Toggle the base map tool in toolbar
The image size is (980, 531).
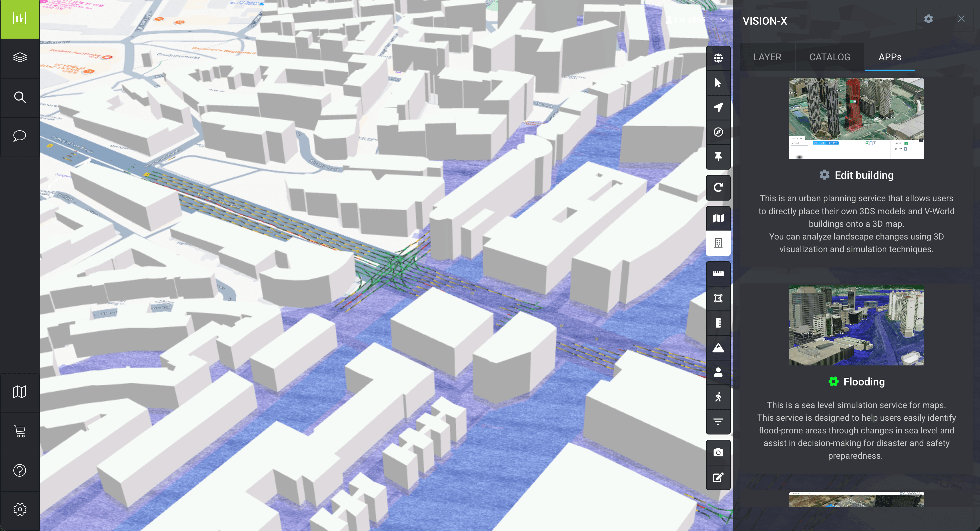718,219
